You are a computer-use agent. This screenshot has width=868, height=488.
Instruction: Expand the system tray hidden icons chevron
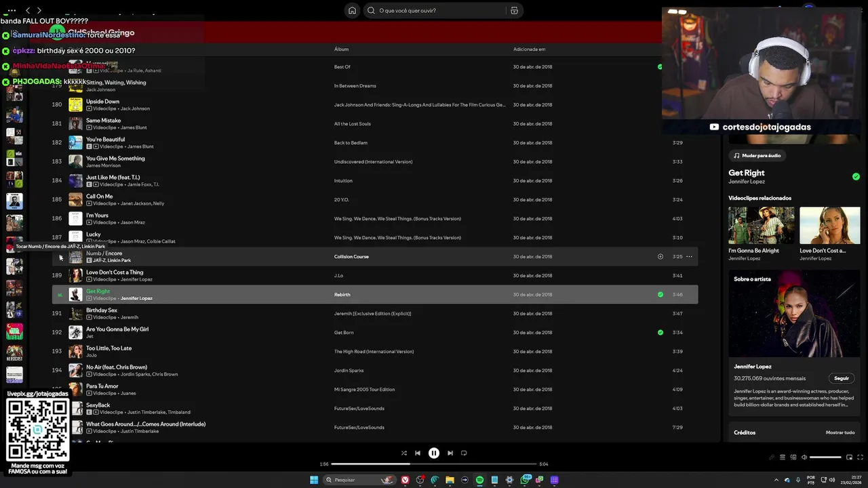(777, 480)
